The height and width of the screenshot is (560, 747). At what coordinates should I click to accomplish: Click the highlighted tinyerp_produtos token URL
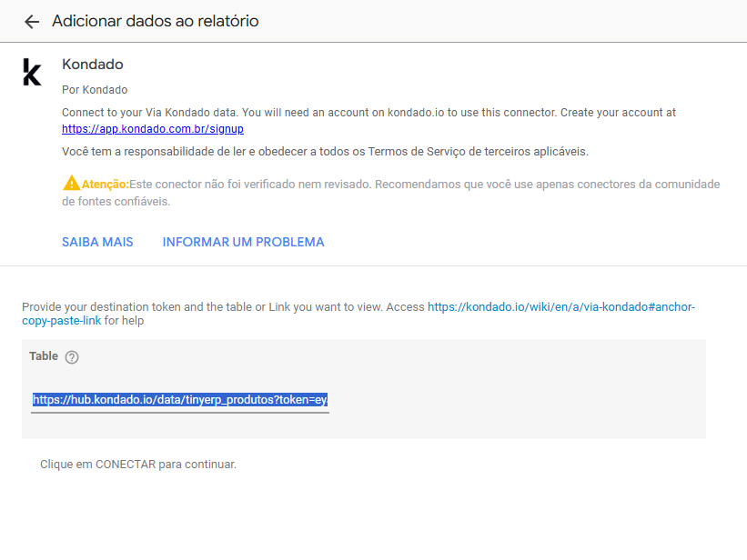(178, 399)
